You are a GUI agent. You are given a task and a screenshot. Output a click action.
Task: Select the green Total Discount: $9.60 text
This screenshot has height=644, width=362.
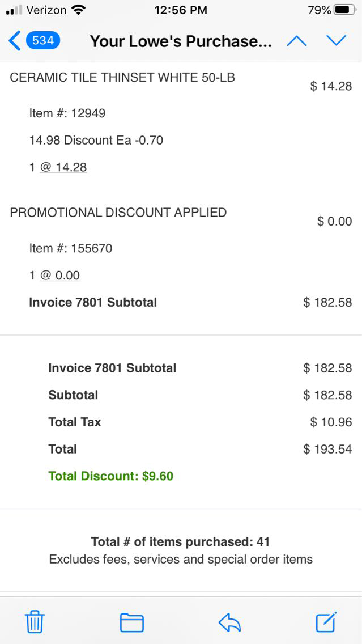111,476
